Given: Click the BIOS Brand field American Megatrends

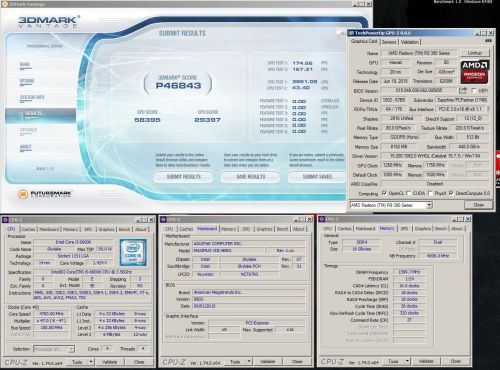Looking at the screenshot, I should point(249,292).
